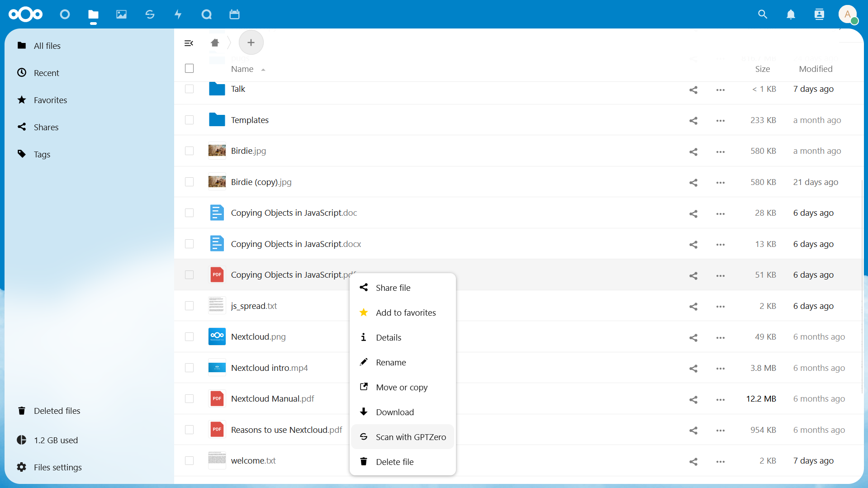Share welcome.txt via share icon
Screen dimensions: 868x488
pyautogui.click(x=693, y=461)
